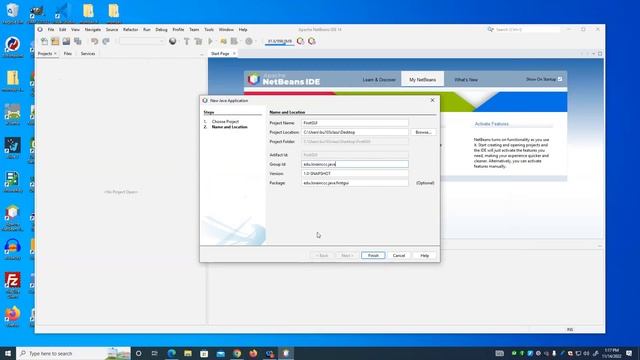Select the Recycle Bin desktop icon

pos(13,13)
